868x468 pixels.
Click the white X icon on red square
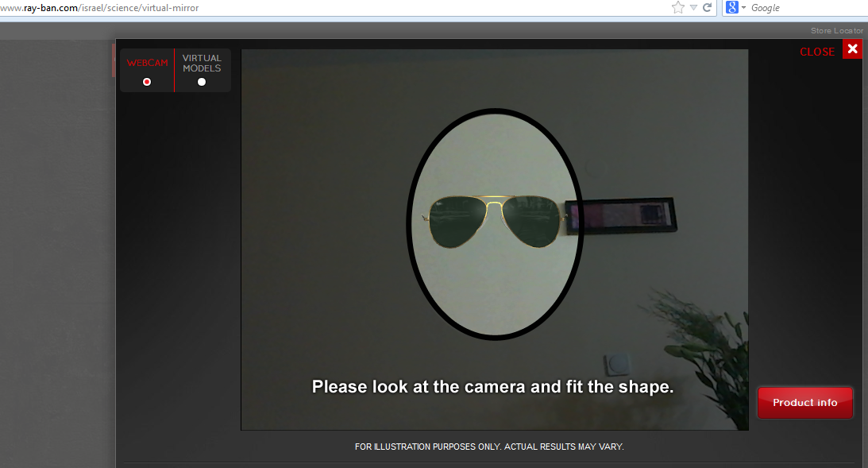(x=852, y=49)
